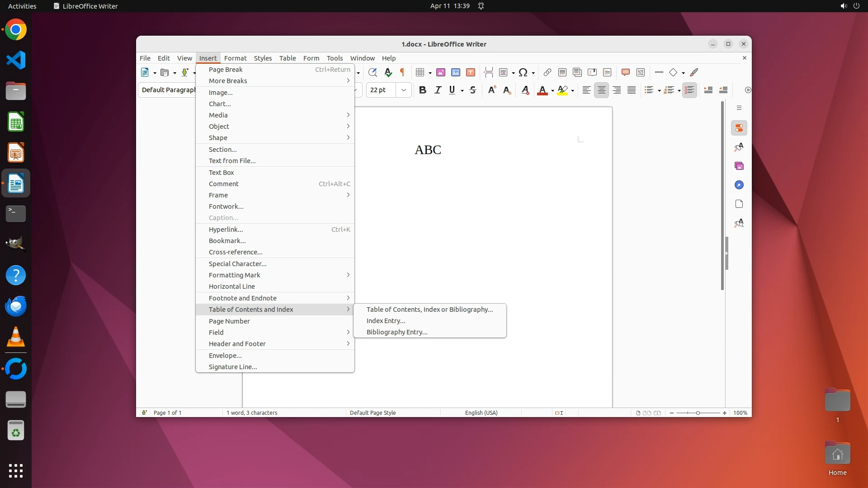Click the Insert Image toolbar icon

(x=441, y=72)
